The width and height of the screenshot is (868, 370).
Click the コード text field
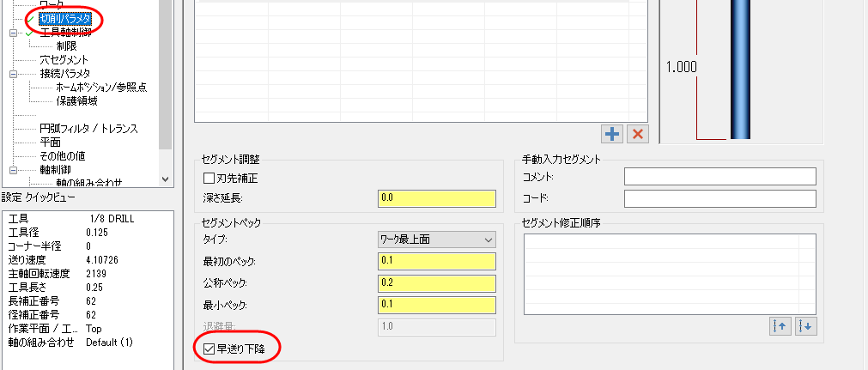[720, 198]
